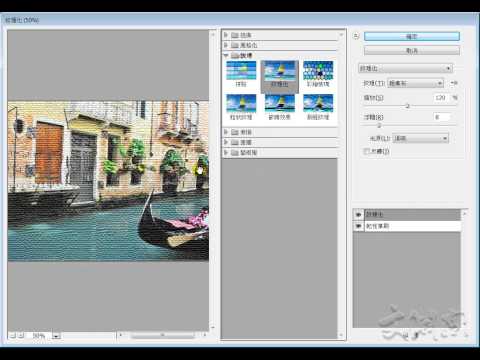Click the preview vertical scrollbar down arrow
The height and width of the screenshot is (360, 480).
pyautogui.click(x=213, y=328)
